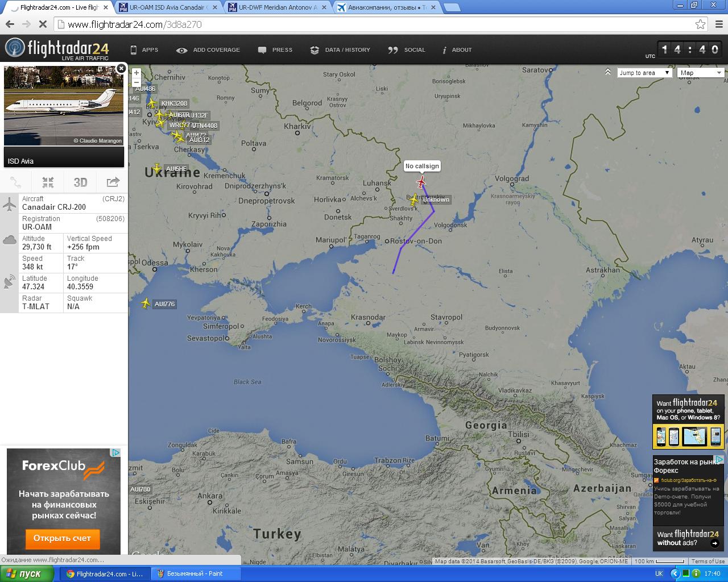Bookmark this page with star icon
Screen dimensions: 728x582
coord(700,24)
